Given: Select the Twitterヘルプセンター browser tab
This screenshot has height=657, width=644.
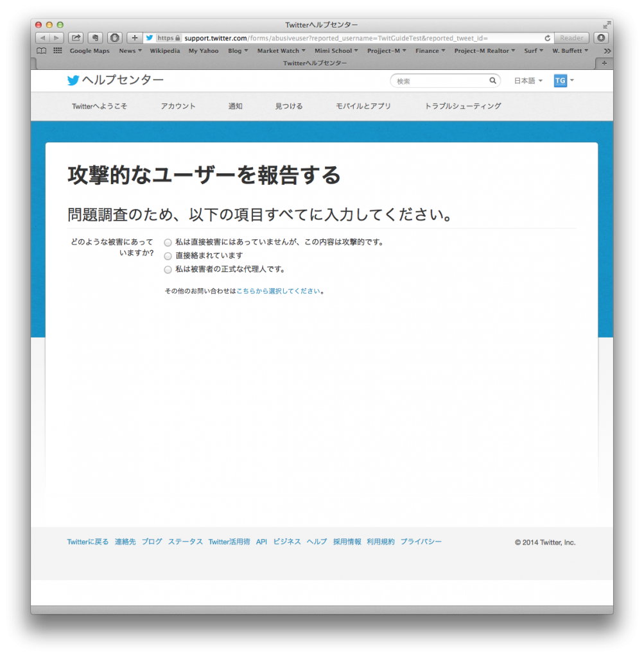Looking at the screenshot, I should pyautogui.click(x=315, y=64).
